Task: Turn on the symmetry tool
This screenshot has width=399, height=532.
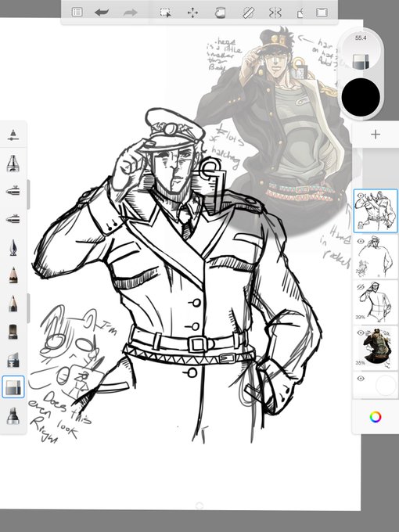Action: pos(275,13)
